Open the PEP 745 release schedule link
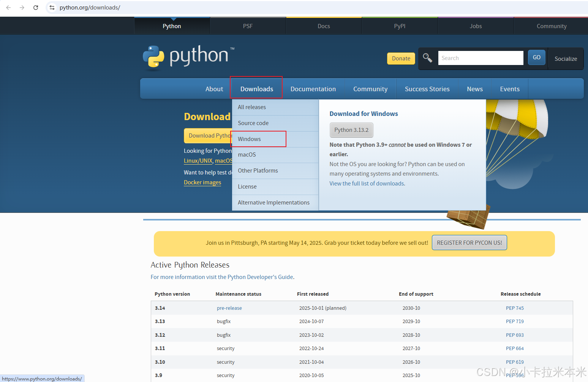 click(x=515, y=308)
